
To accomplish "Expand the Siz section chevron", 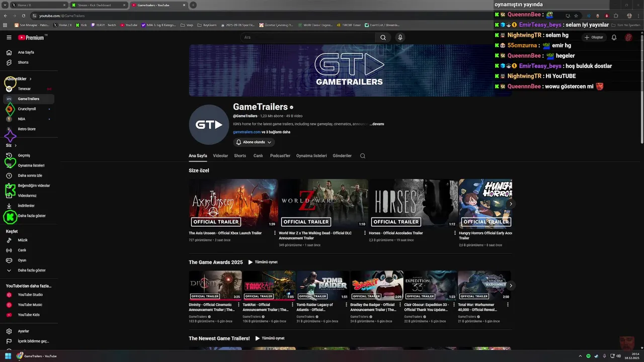I will tap(16, 145).
